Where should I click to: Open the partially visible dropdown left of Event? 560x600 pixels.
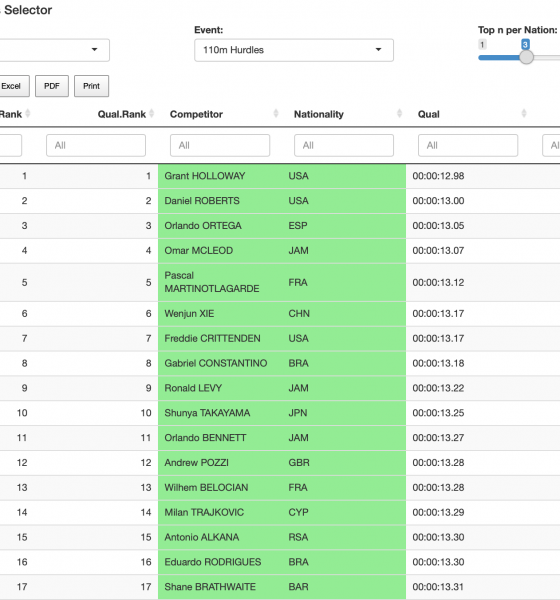[x=54, y=50]
